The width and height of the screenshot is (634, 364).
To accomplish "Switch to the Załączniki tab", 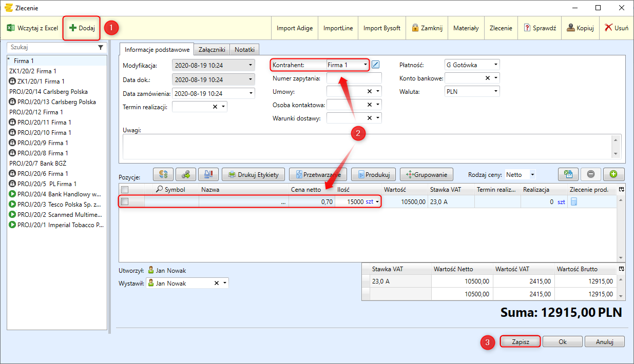I will tap(212, 50).
